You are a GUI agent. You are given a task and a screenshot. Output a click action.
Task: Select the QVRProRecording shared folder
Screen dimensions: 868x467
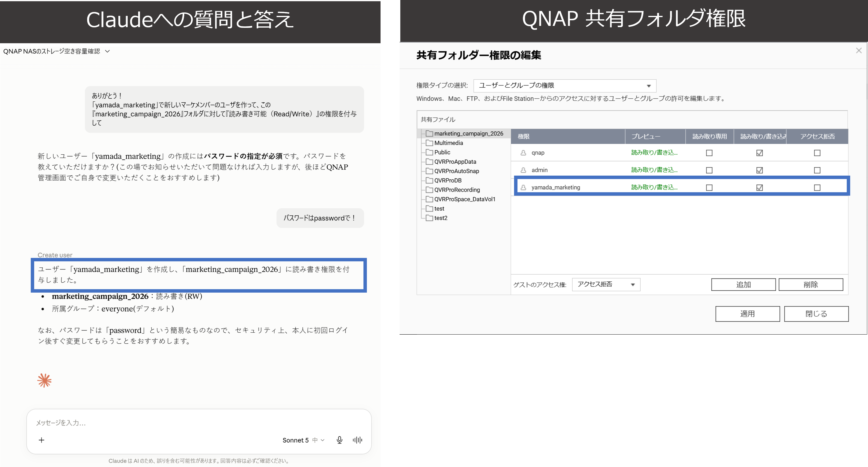pos(457,190)
